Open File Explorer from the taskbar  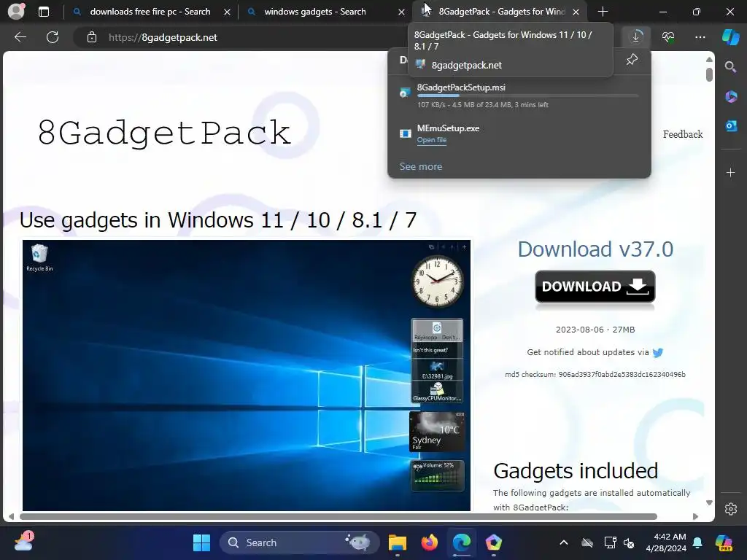(x=398, y=542)
